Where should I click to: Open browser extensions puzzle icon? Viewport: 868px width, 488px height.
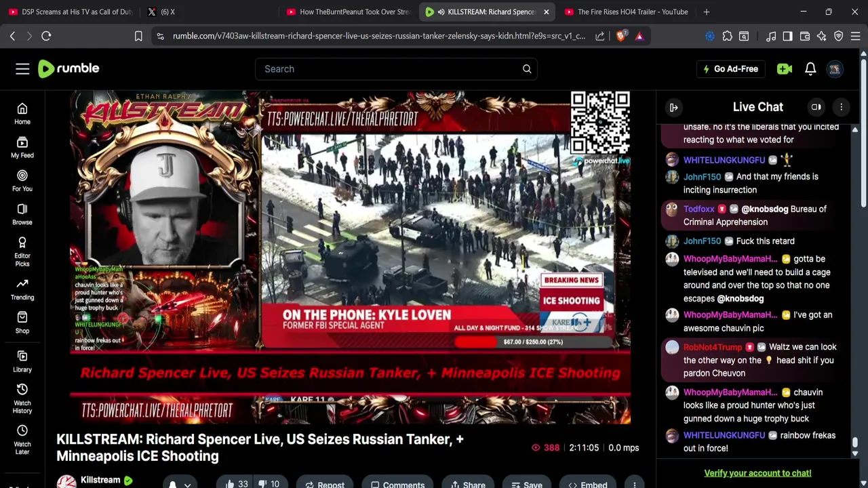[x=727, y=36]
